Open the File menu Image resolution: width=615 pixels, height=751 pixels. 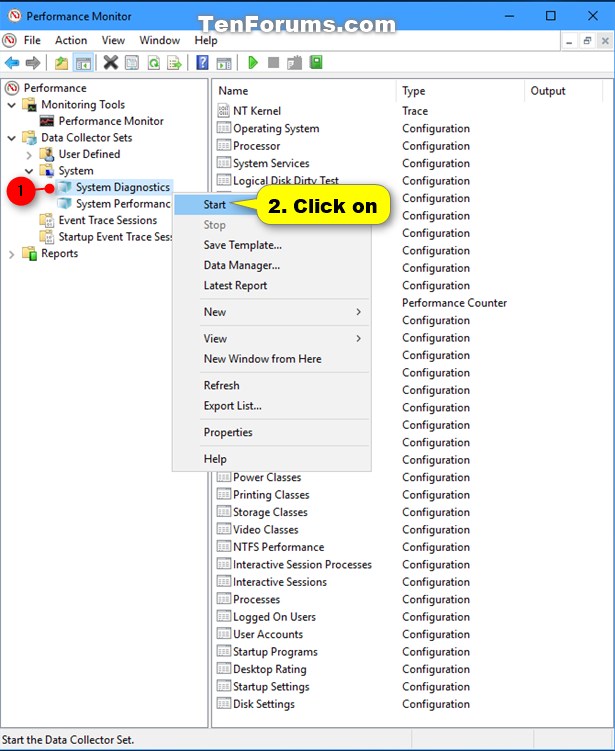coord(32,40)
